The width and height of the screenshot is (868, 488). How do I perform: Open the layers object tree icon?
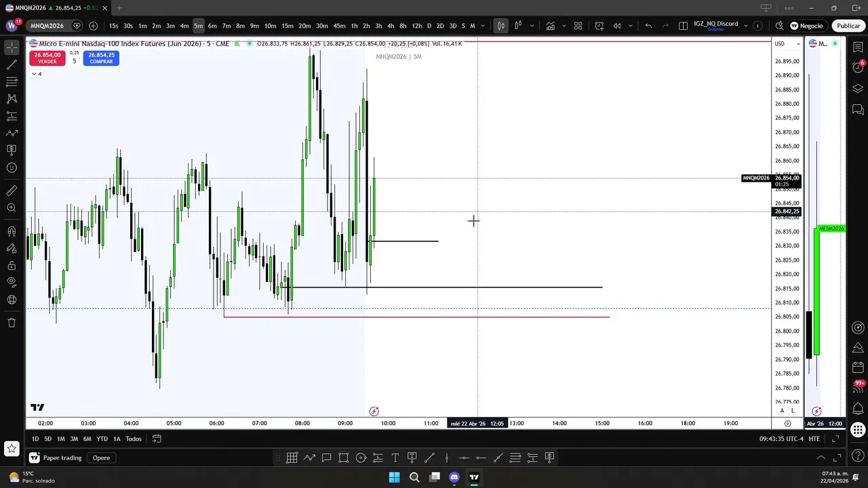(858, 89)
